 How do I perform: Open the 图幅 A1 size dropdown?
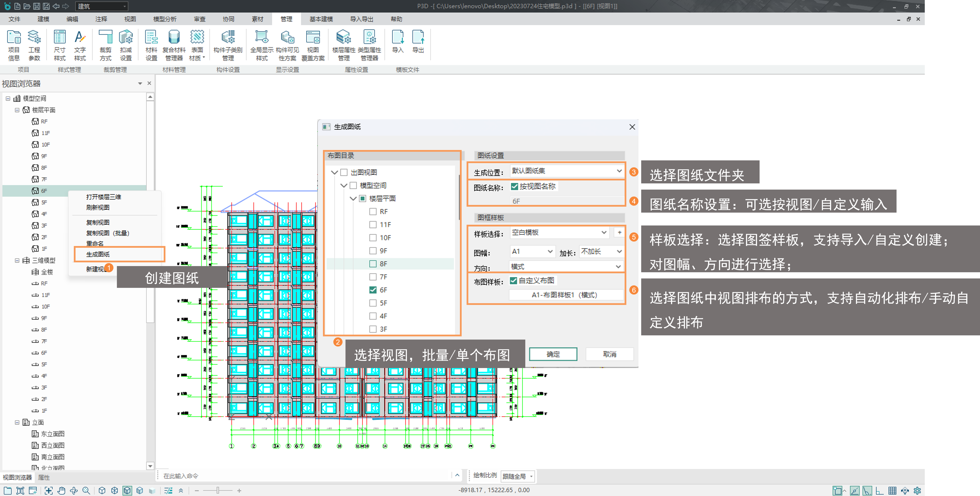click(x=550, y=252)
